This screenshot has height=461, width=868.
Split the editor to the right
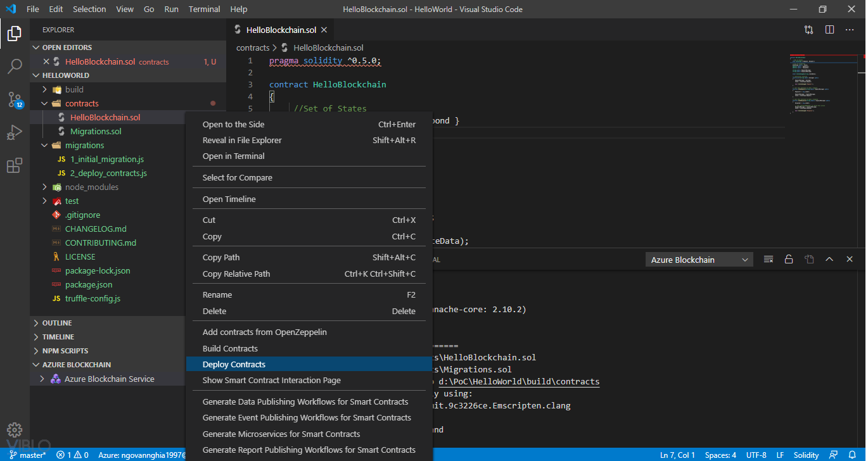(x=829, y=30)
